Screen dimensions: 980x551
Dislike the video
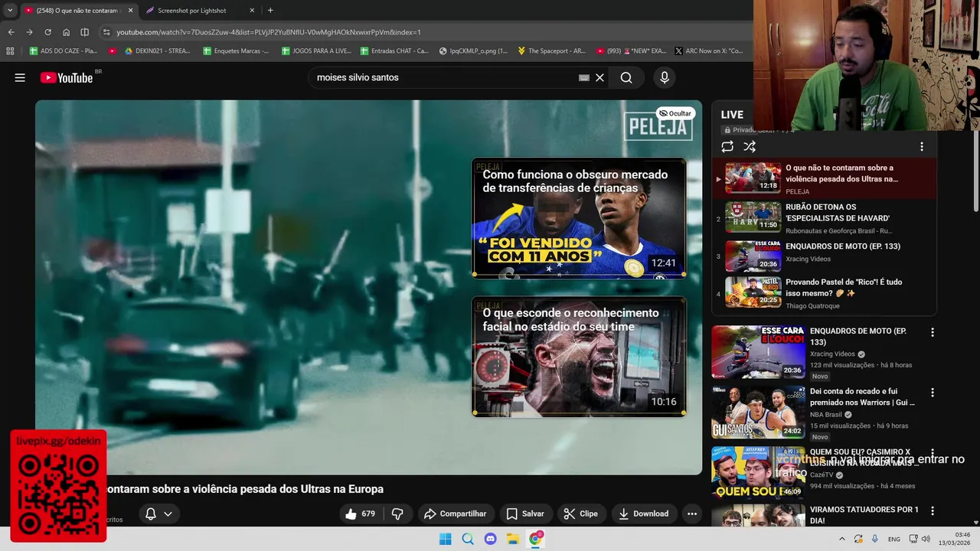397,514
